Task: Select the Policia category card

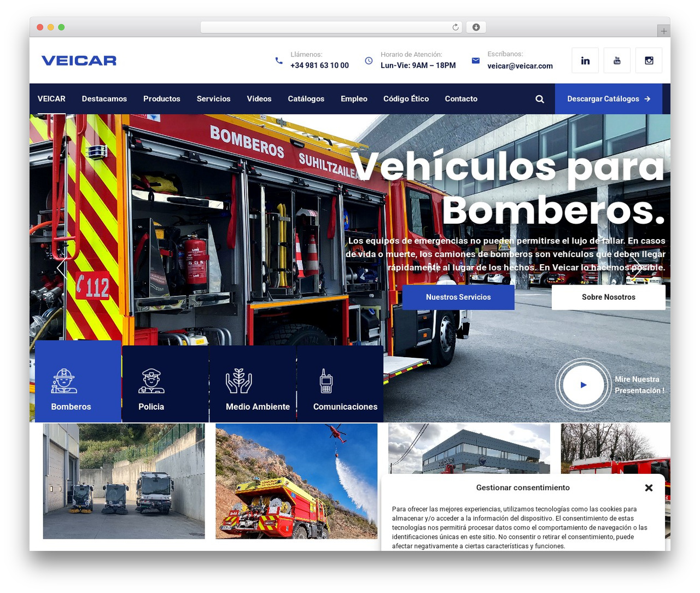Action: coord(166,384)
